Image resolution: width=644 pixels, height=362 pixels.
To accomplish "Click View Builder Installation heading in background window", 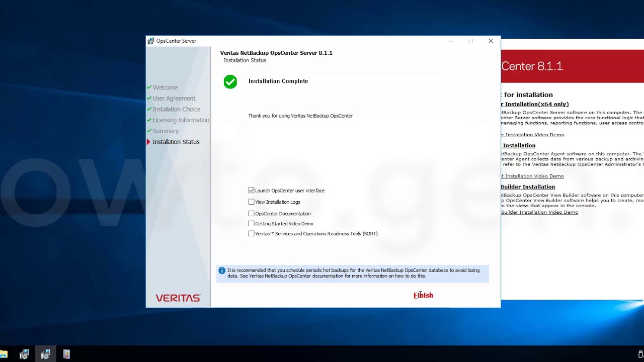I will coord(528,187).
